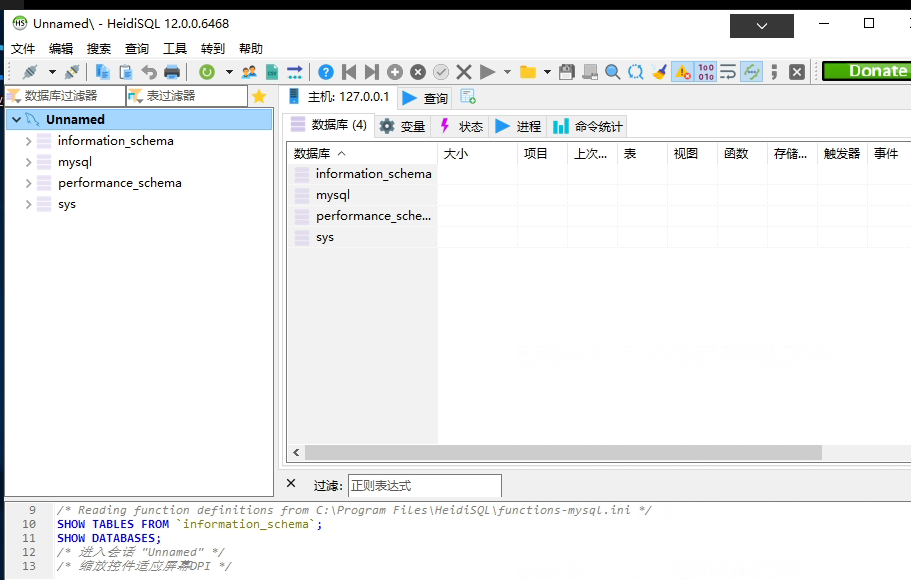Switch to the 变量 tab
The image size is (911, 580).
pos(402,126)
